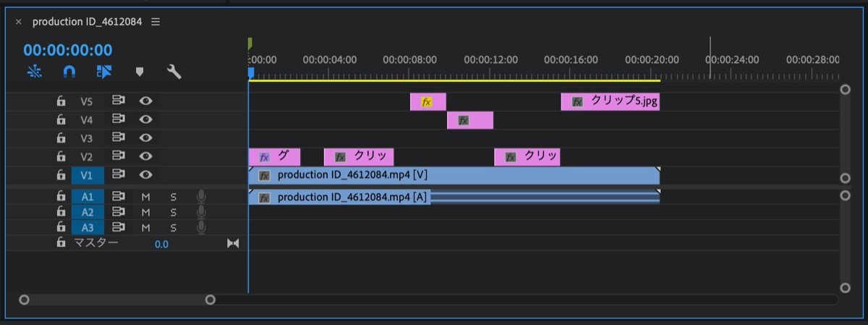
Task: Select production ID_4612084.mp4 [V] video clip
Action: (454, 175)
